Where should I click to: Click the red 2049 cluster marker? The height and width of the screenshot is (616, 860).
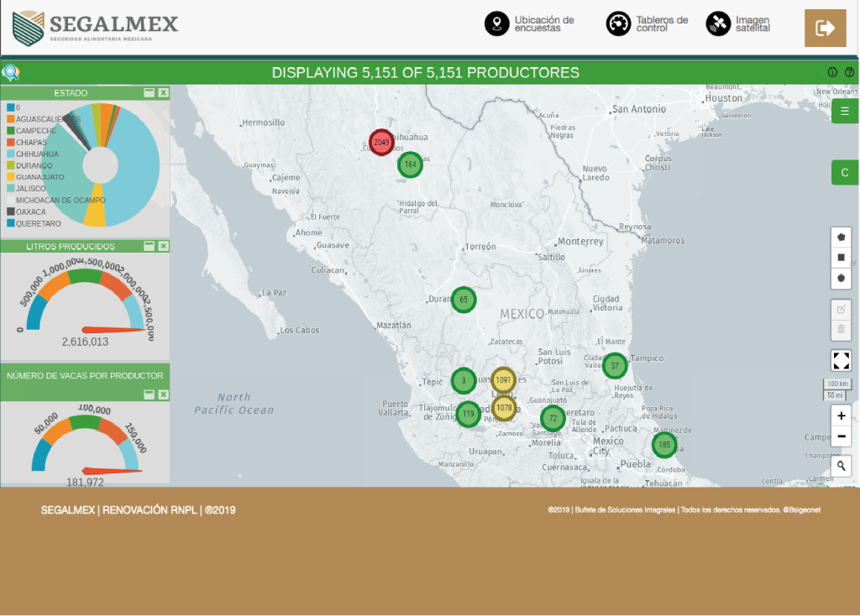(x=381, y=142)
